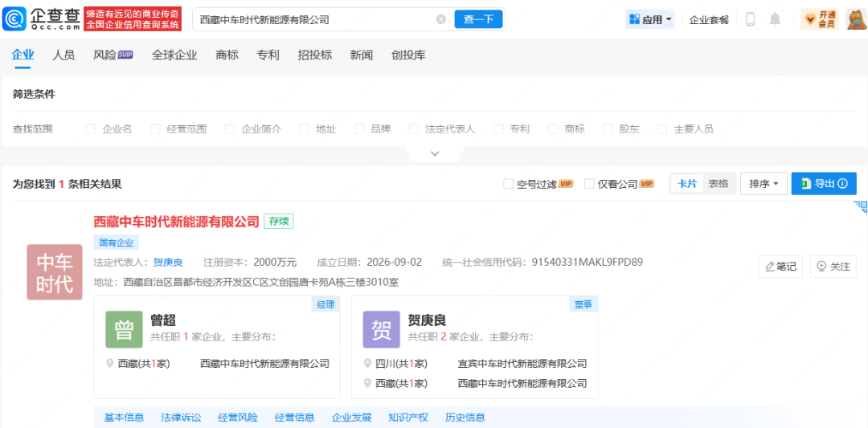Open the purple 贺 avatar icon

[x=382, y=329]
